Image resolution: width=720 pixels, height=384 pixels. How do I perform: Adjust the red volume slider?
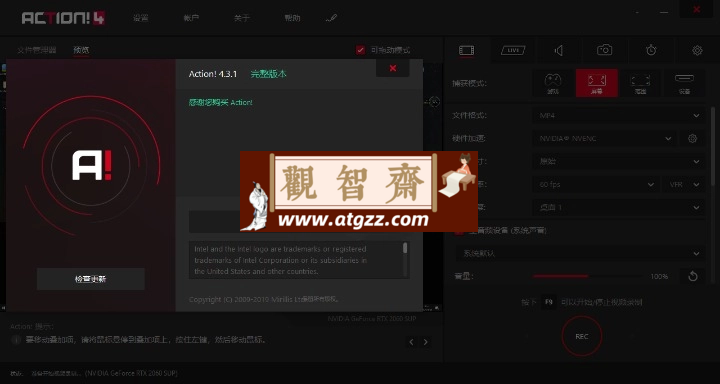point(589,277)
